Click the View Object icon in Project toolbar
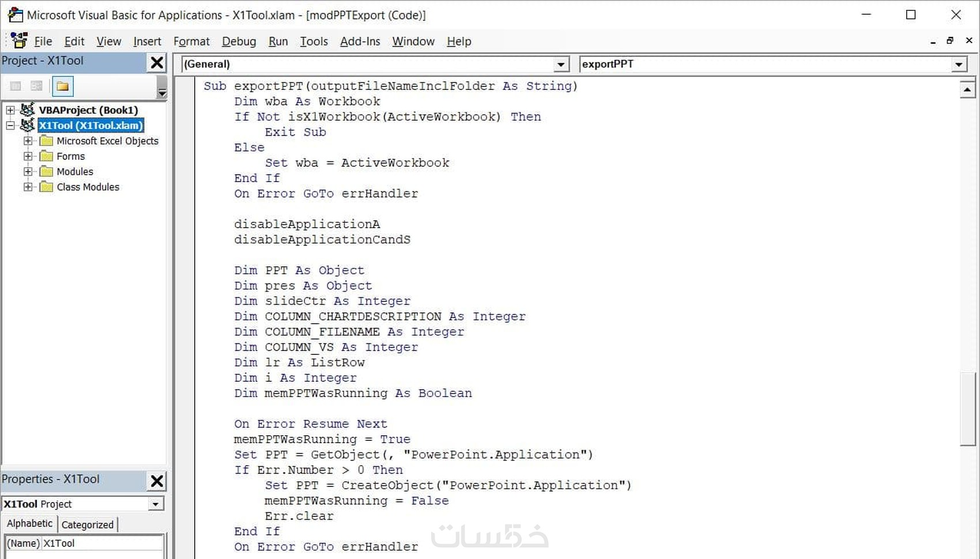 [x=36, y=86]
